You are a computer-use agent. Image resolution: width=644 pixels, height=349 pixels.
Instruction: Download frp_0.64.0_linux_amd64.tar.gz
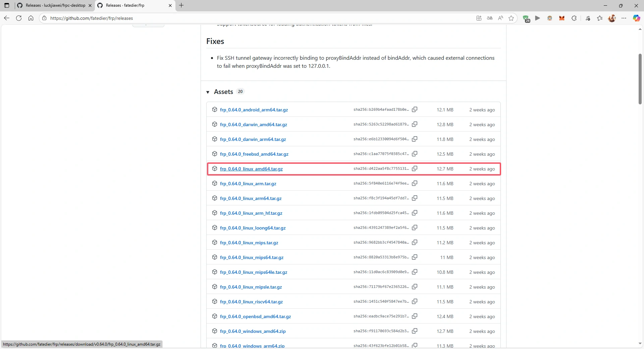(x=251, y=169)
